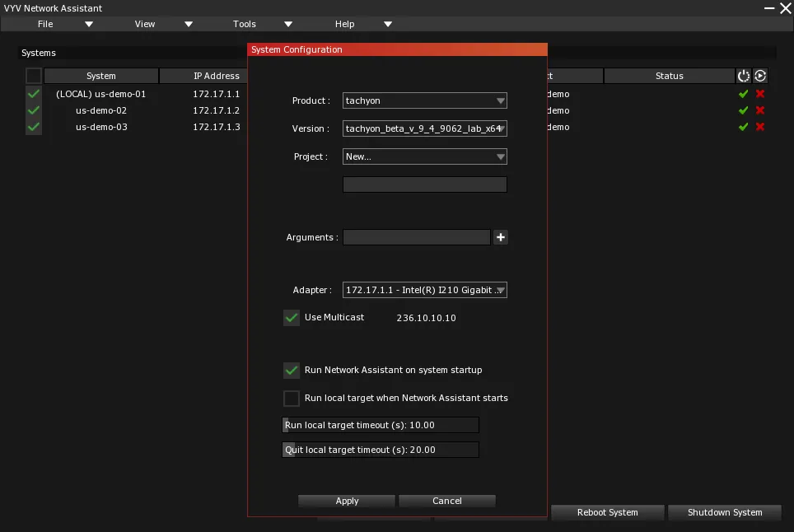This screenshot has width=794, height=532.
Task: Expand the Tools menu arrow
Action: point(288,25)
